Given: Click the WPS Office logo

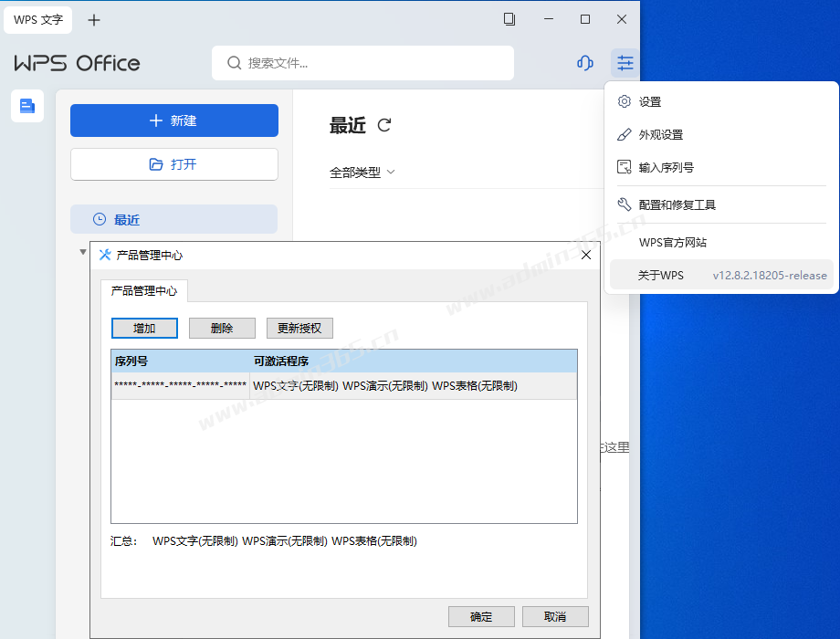Looking at the screenshot, I should [x=77, y=63].
